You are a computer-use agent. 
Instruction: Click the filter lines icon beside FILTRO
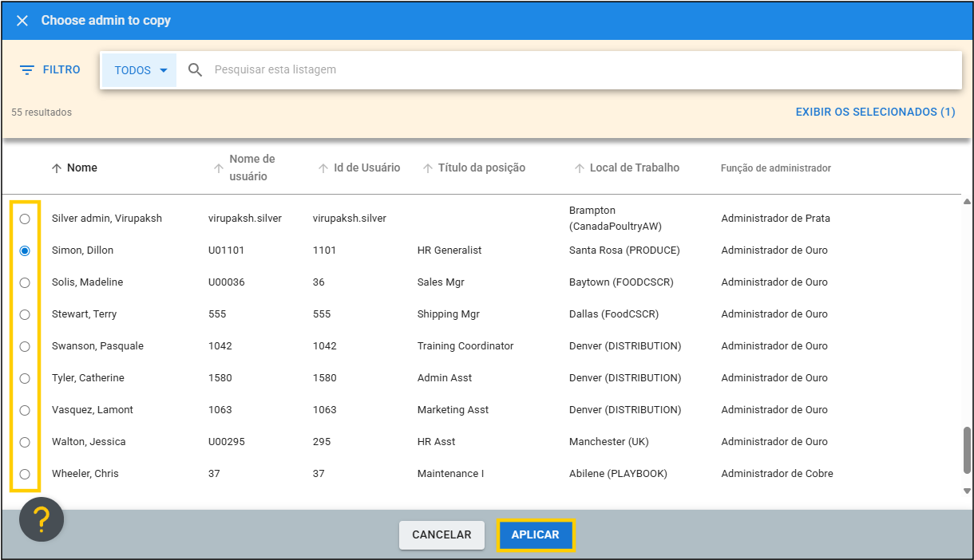point(27,70)
